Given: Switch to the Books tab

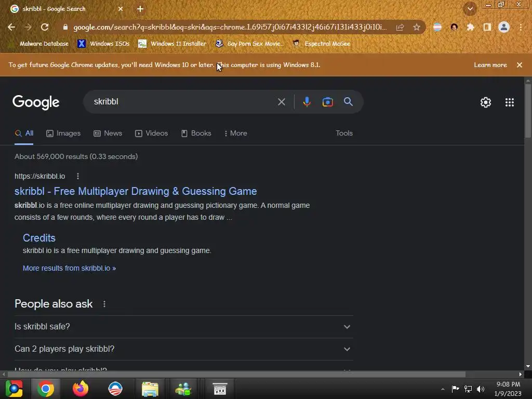Looking at the screenshot, I should click(196, 134).
